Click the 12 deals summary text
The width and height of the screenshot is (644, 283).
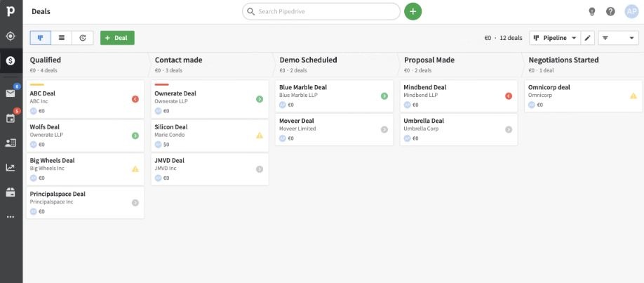point(511,38)
